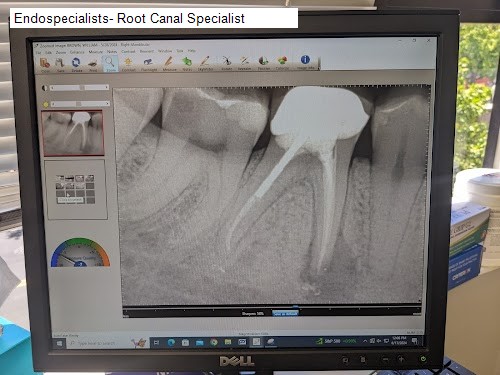Click the brightness slider thumb
Viewport: 500px width, 375px height.
tap(79, 104)
